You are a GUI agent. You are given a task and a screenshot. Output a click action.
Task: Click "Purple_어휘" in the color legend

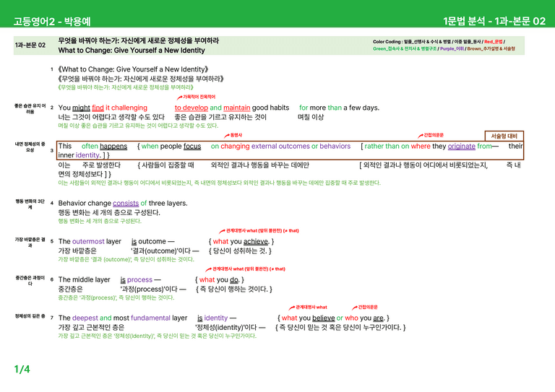pyautogui.click(x=452, y=49)
